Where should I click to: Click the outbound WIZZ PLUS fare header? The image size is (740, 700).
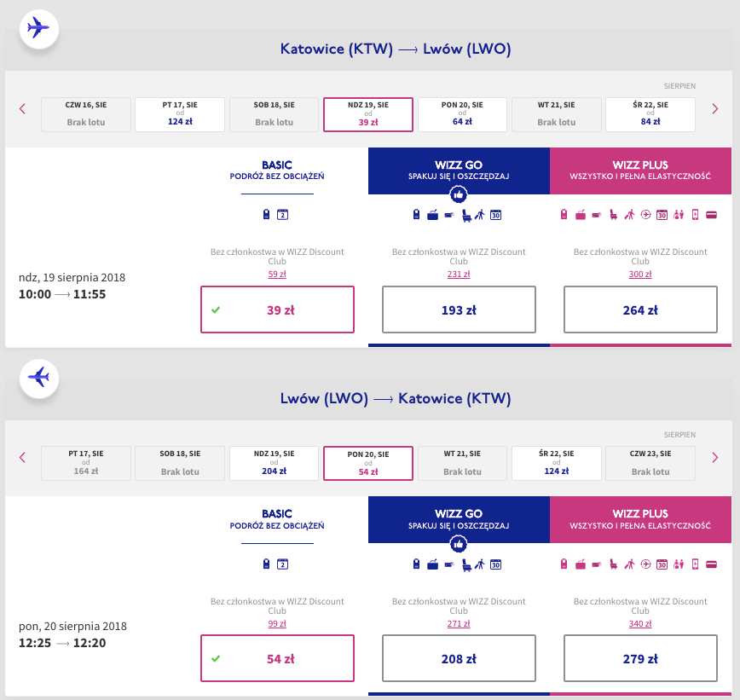pos(640,171)
